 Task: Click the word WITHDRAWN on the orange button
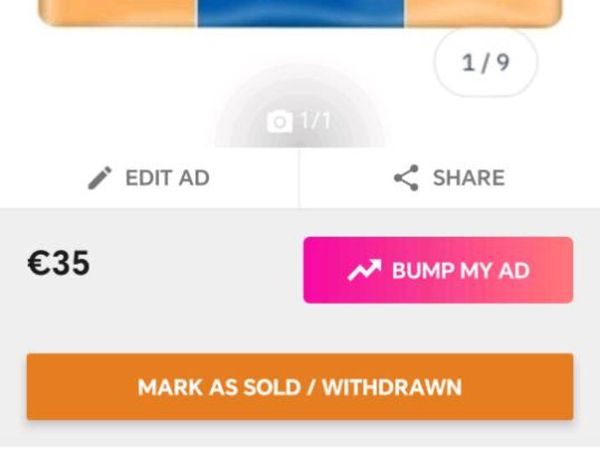tap(392, 387)
